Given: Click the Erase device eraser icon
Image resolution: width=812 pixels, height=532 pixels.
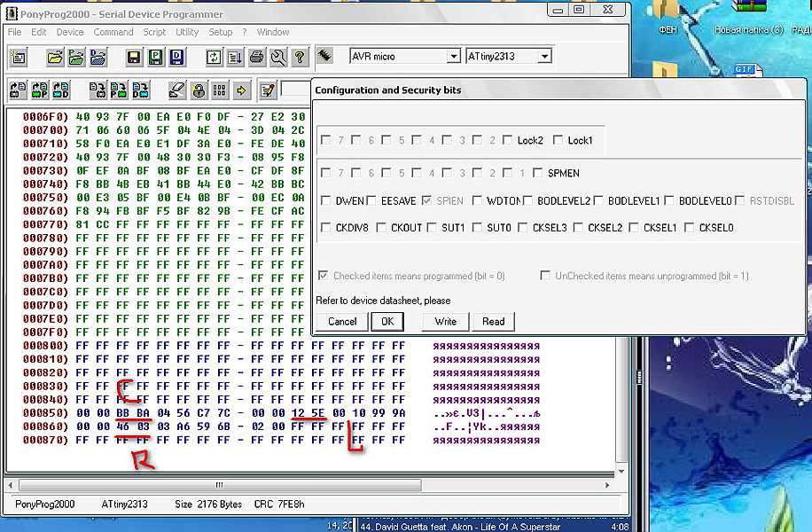Looking at the screenshot, I should pos(176,90).
